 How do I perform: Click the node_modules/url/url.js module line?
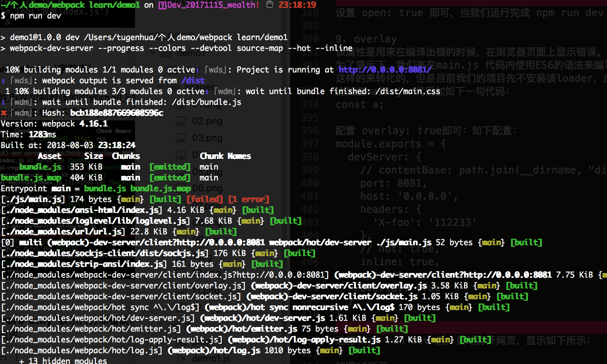click(119, 232)
